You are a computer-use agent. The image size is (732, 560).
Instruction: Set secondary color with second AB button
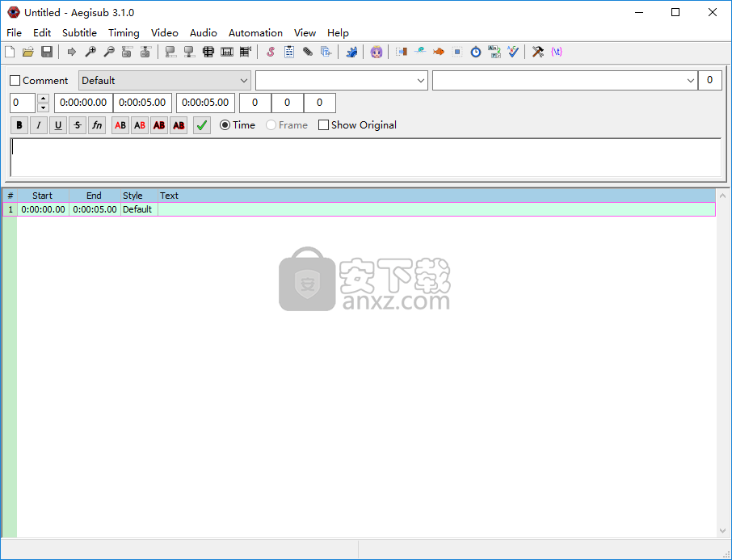pyautogui.click(x=140, y=125)
